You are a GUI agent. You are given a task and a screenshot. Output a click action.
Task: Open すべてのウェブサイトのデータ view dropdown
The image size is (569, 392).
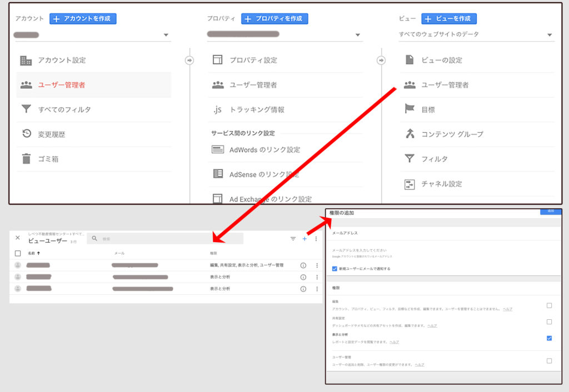(549, 35)
